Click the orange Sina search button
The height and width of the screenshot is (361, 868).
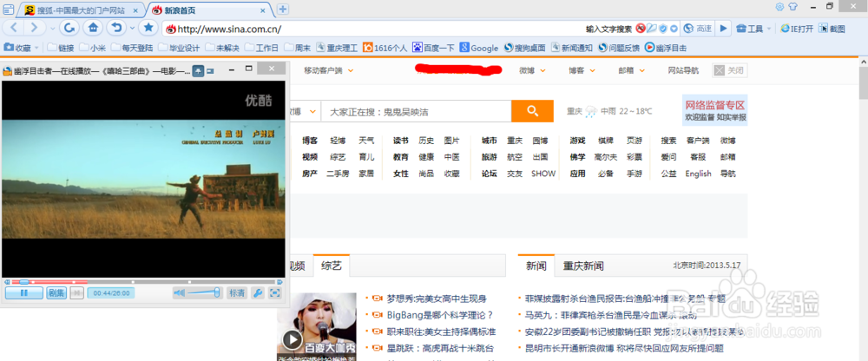(x=532, y=111)
